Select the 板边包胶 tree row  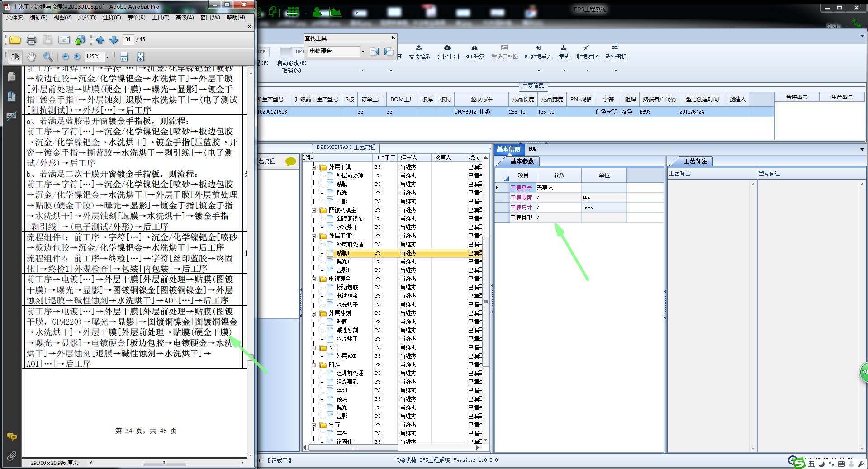pos(347,288)
